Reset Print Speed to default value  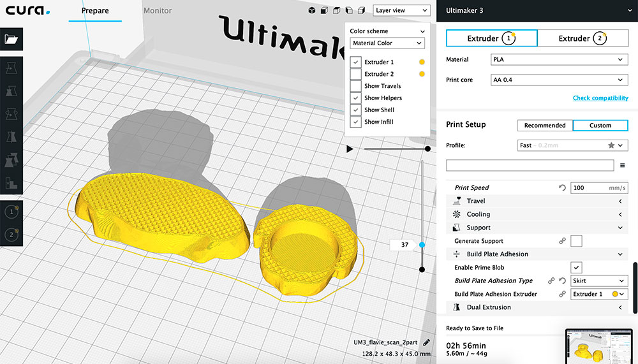tap(562, 187)
